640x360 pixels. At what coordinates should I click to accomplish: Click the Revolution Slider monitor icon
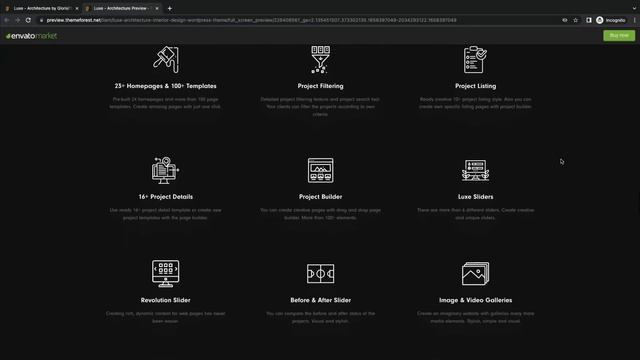point(165,273)
